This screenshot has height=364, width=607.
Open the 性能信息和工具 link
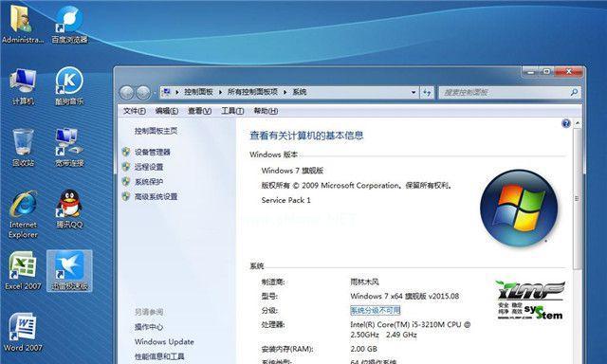click(x=159, y=356)
